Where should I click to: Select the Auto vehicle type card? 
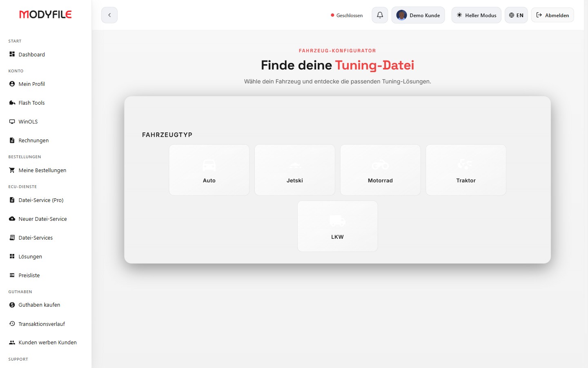coord(209,170)
